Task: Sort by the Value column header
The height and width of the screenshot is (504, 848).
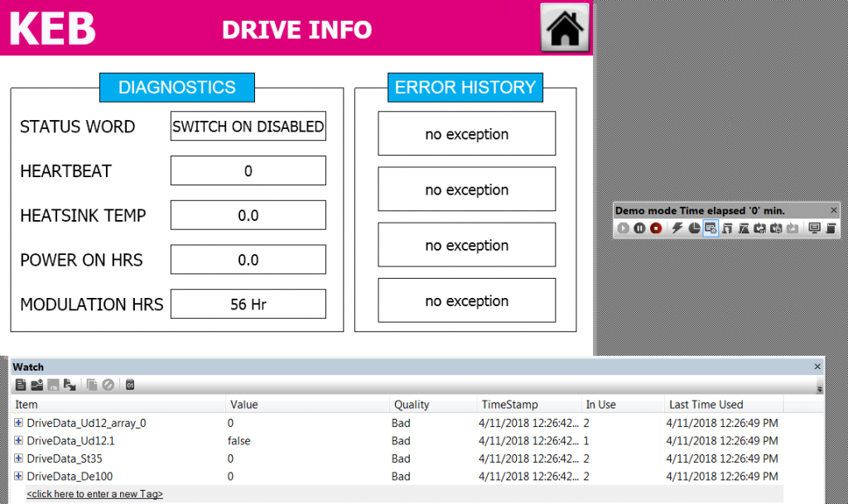Action: pos(307,404)
